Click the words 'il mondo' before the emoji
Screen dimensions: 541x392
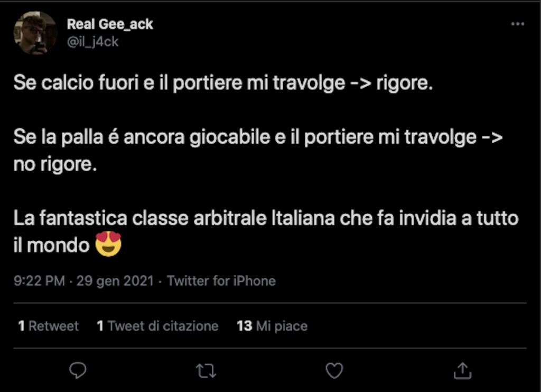point(51,245)
